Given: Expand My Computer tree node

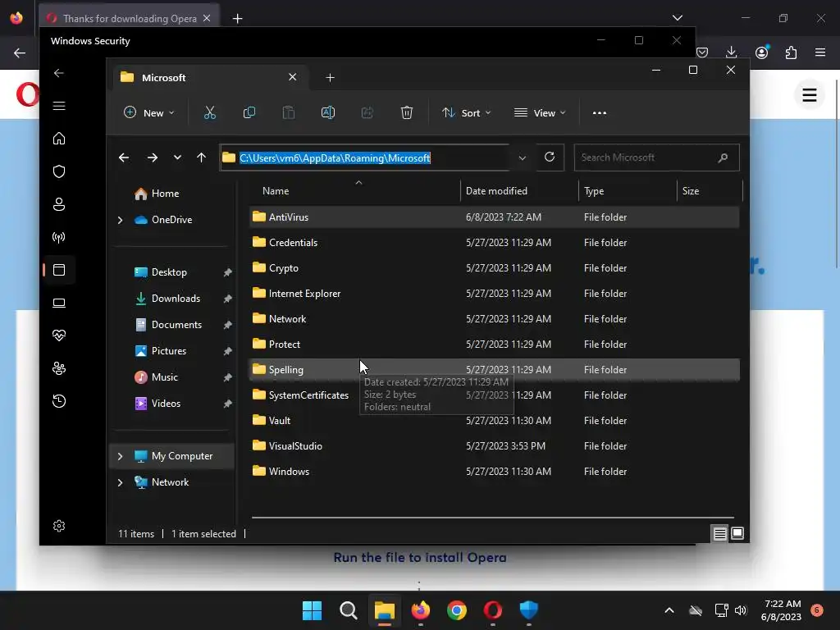Looking at the screenshot, I should tap(120, 456).
